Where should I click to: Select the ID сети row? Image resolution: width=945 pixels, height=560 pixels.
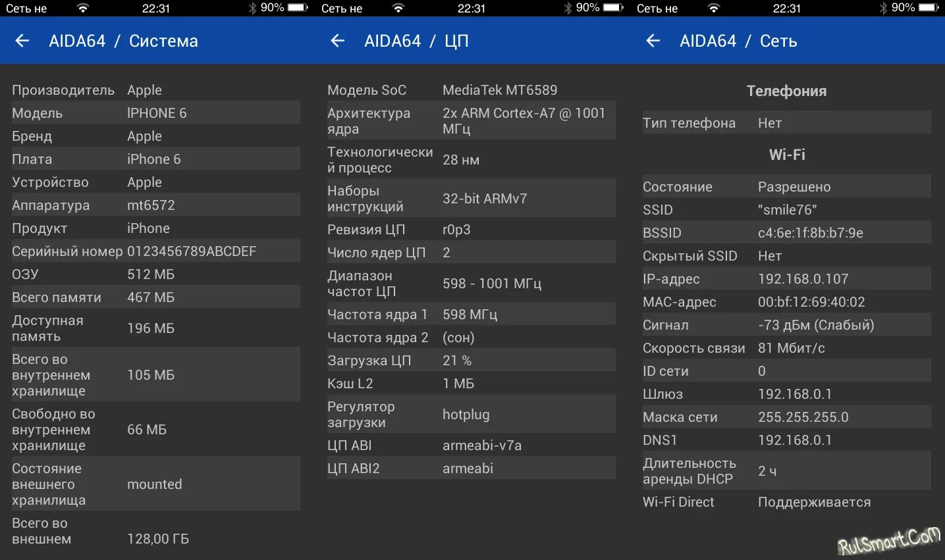[787, 370]
